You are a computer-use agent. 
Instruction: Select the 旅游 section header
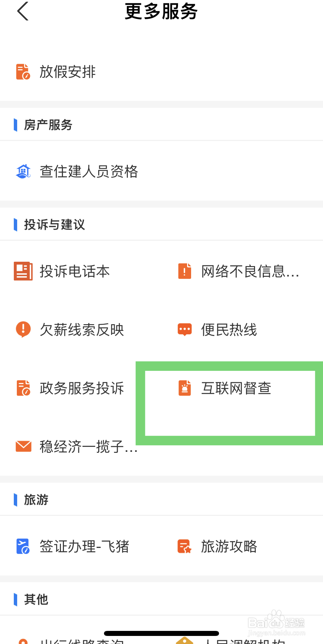pyautogui.click(x=161, y=500)
